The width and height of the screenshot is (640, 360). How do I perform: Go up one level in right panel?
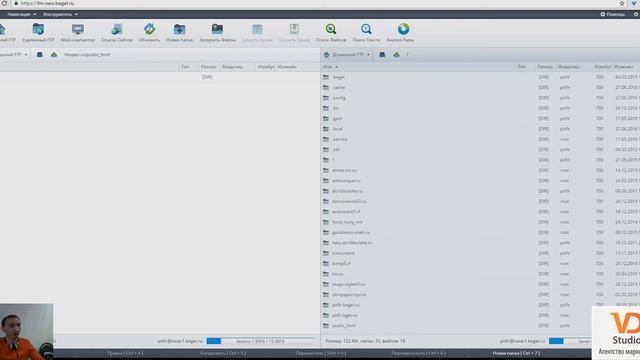coord(396,54)
